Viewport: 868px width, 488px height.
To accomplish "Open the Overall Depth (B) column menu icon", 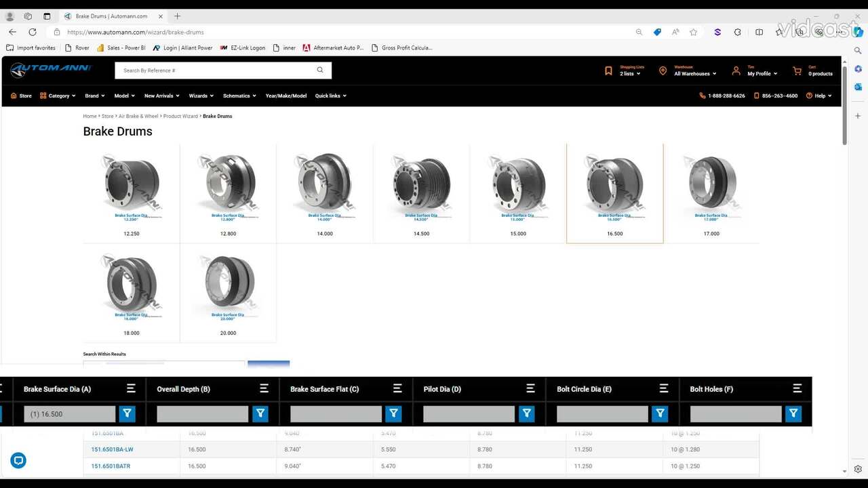I will (x=264, y=388).
